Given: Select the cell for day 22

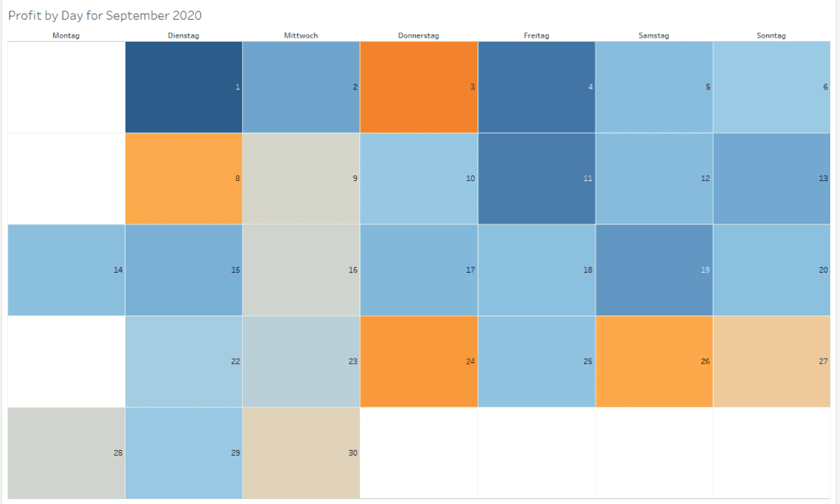Looking at the screenshot, I should [x=184, y=361].
